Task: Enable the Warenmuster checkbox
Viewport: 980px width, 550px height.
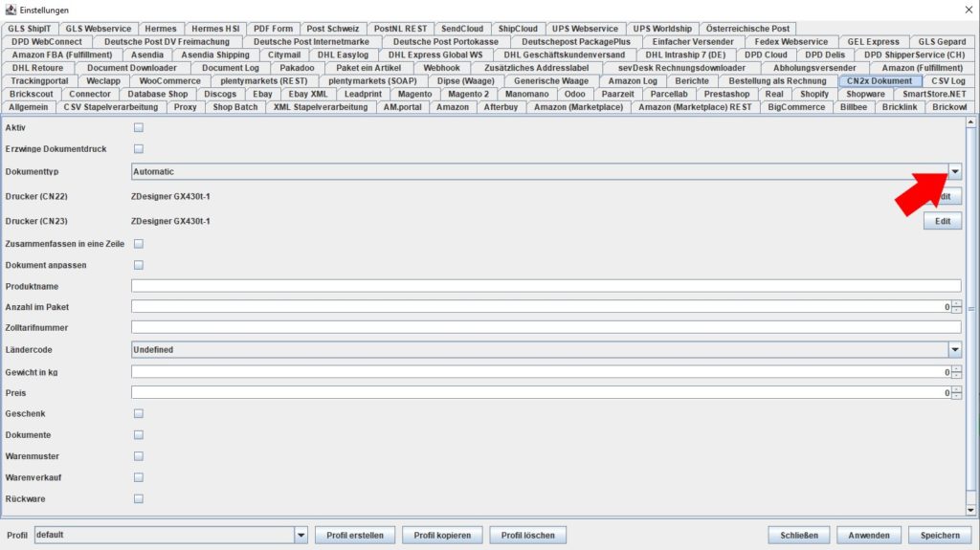Action: click(x=139, y=456)
